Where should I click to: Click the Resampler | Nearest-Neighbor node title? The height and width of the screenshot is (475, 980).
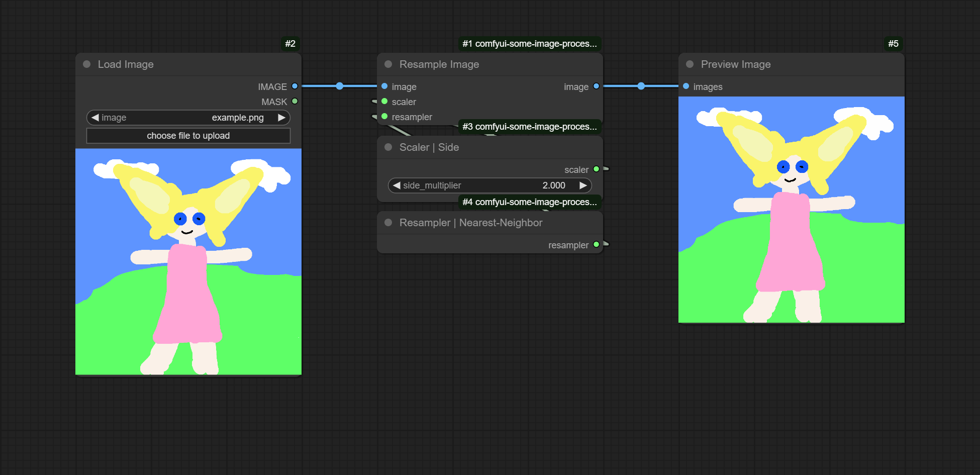471,223
